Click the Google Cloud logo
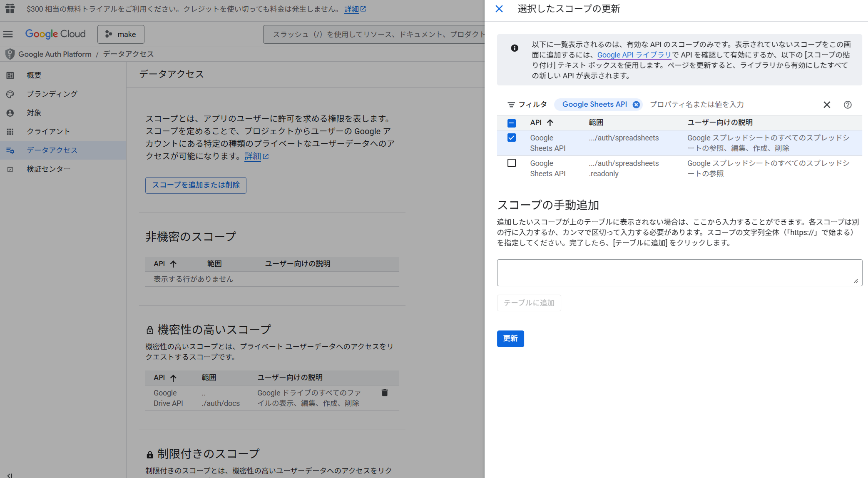The image size is (868, 478). click(55, 34)
